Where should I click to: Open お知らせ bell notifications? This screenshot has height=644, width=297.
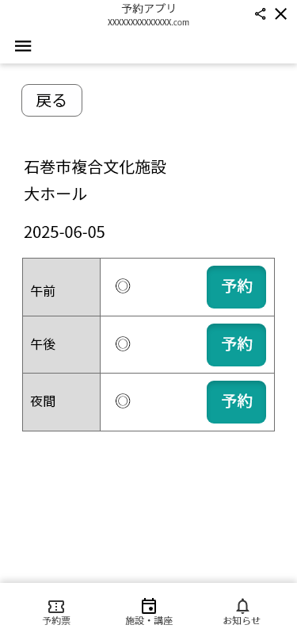click(x=242, y=612)
